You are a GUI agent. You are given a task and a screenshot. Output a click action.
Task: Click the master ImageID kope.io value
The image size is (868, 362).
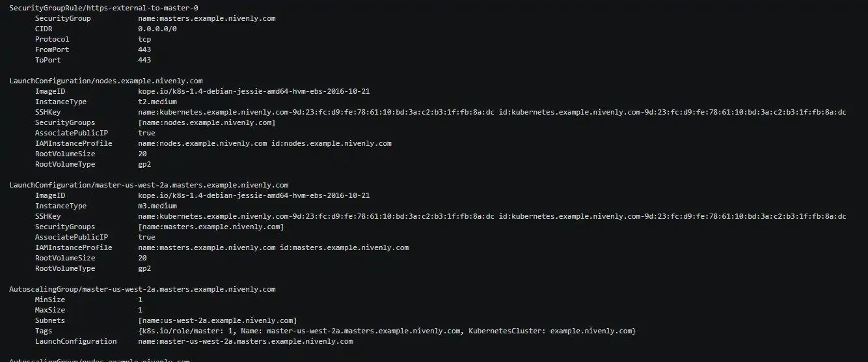pos(254,195)
